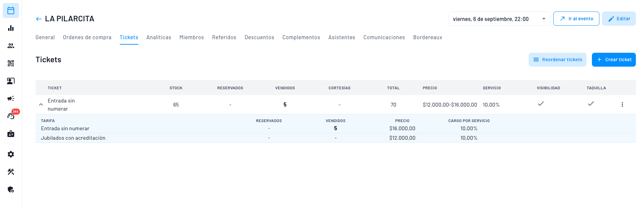
Task: Open the QR code scanner sidebar icon
Action: (11, 63)
